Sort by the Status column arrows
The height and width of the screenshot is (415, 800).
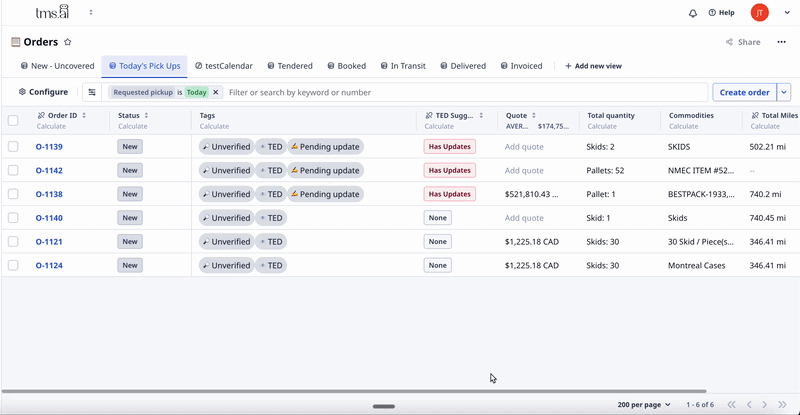coord(146,115)
